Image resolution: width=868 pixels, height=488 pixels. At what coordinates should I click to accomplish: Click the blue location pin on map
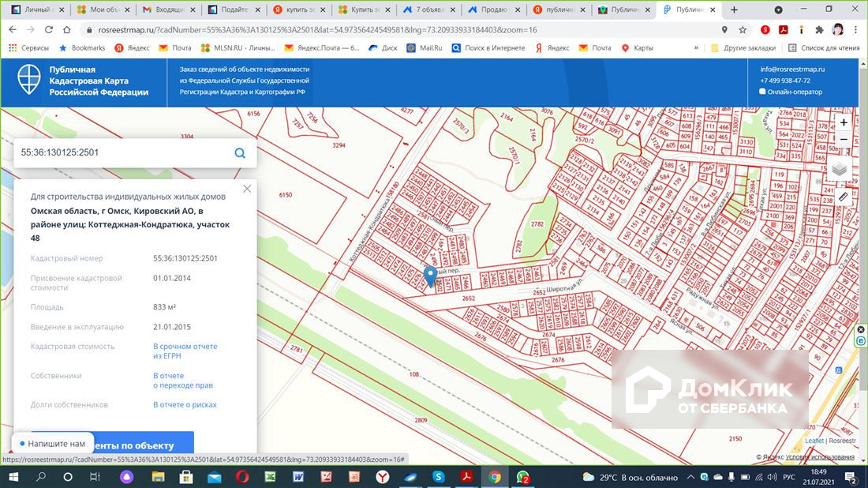pos(430,276)
